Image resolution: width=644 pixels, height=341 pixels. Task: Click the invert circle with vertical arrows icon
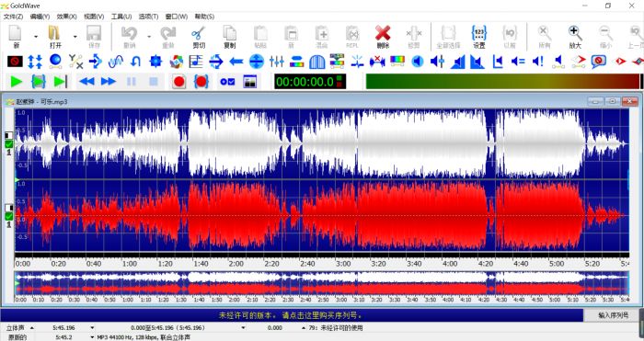click(x=257, y=62)
